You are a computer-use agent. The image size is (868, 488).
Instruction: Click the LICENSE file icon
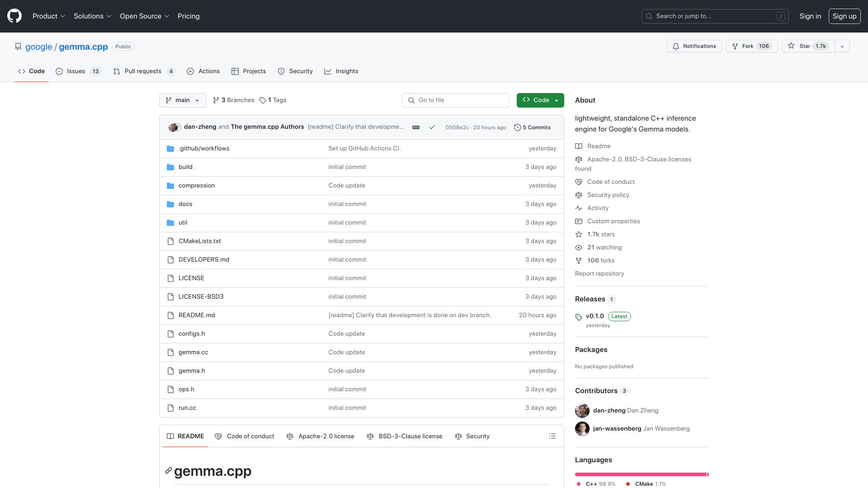(x=170, y=278)
